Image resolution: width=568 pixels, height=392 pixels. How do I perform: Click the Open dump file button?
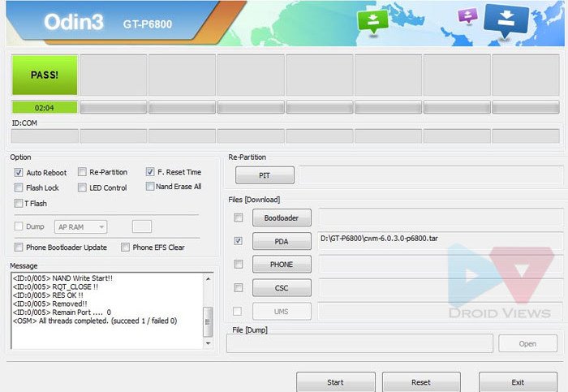click(x=527, y=343)
